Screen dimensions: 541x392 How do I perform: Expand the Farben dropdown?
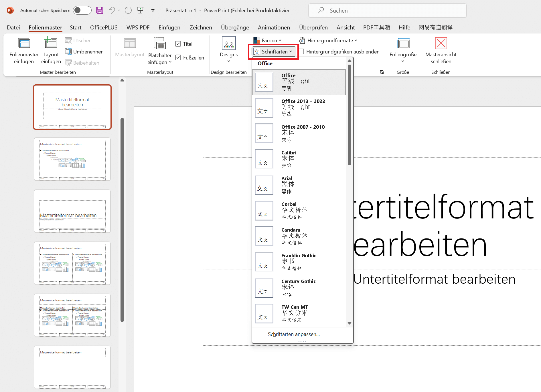(x=268, y=41)
